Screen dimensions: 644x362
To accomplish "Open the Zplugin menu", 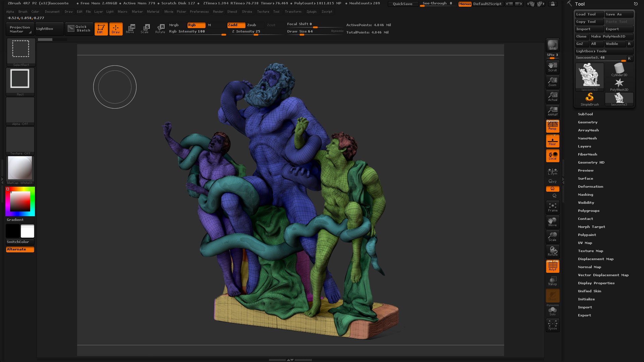I will pos(311,12).
